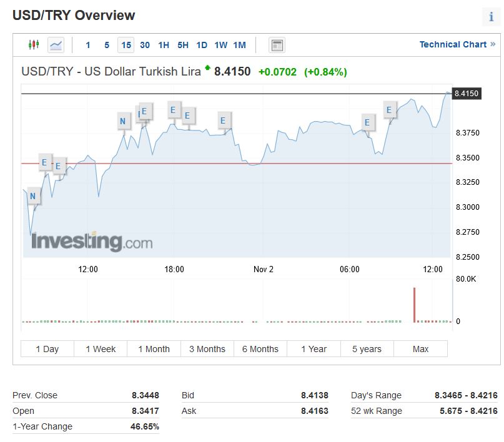Click the 52 wk Range value
Image resolution: width=504 pixels, height=442 pixels.
click(468, 411)
